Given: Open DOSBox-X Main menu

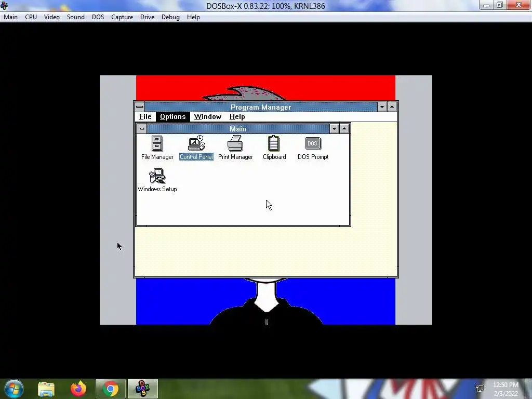Looking at the screenshot, I should tap(10, 17).
